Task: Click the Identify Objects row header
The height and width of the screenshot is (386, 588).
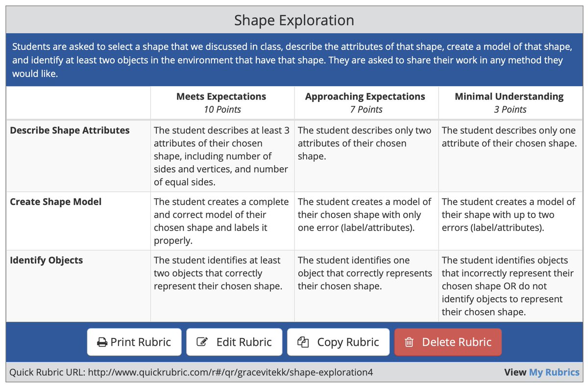Action: 47,260
